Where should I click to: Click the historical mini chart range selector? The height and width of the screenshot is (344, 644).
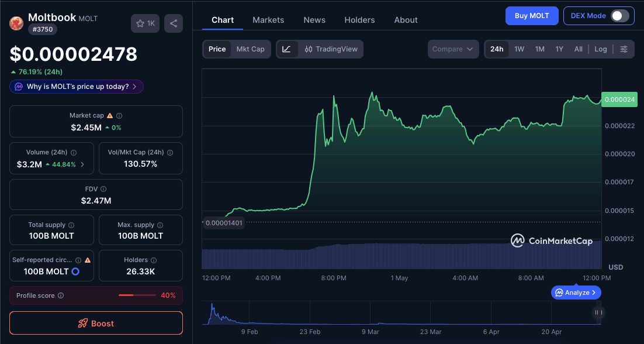pos(401,313)
